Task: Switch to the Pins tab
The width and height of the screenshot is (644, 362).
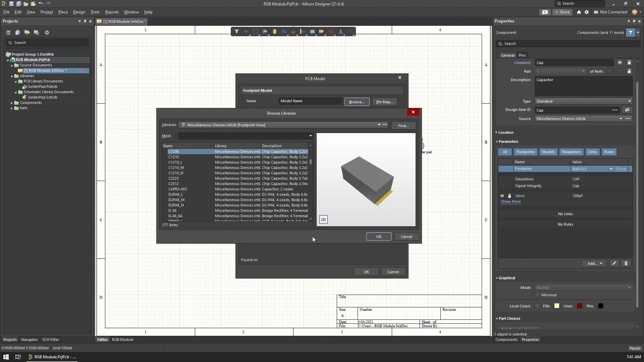Action: pyautogui.click(x=522, y=55)
